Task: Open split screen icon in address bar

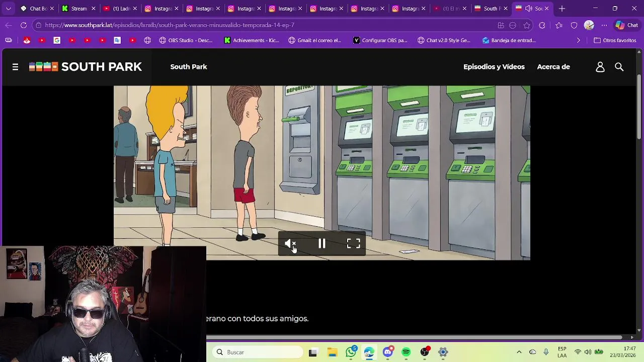Action: (501, 25)
